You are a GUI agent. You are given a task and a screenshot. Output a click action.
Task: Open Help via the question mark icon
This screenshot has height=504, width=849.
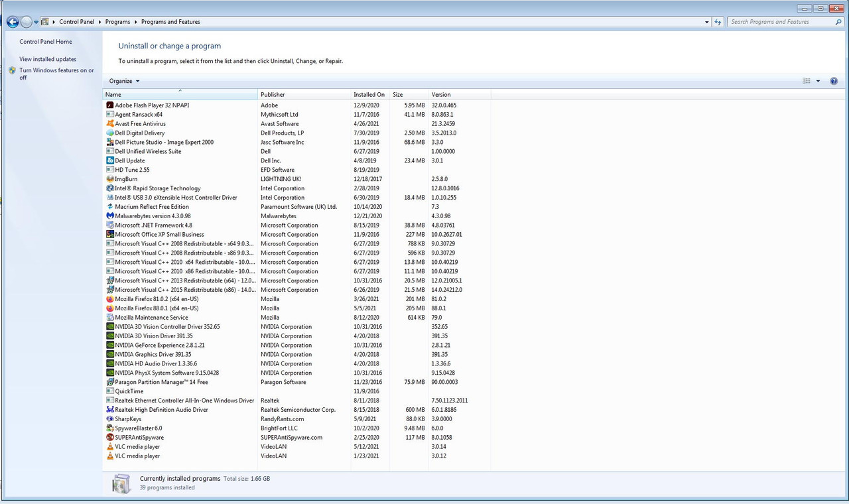pyautogui.click(x=834, y=81)
